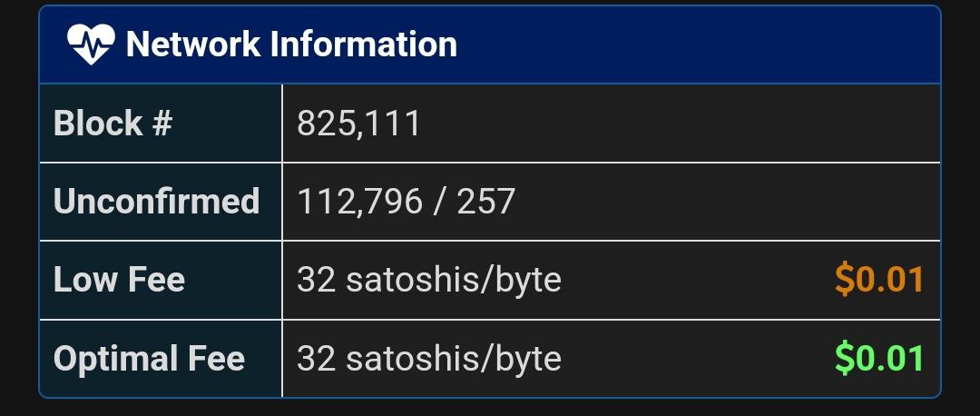Select the Block # row label
The width and height of the screenshot is (980, 416).
tap(113, 124)
